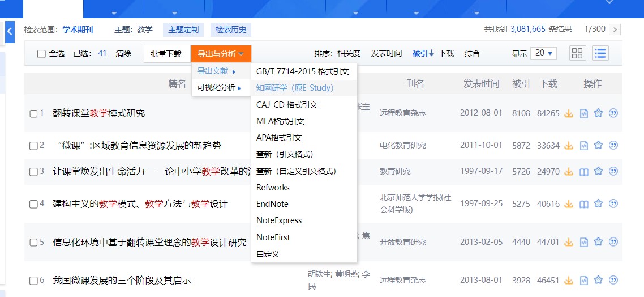644x297 pixels.
Task: Select checkbox for article 5
Action: click(x=34, y=243)
